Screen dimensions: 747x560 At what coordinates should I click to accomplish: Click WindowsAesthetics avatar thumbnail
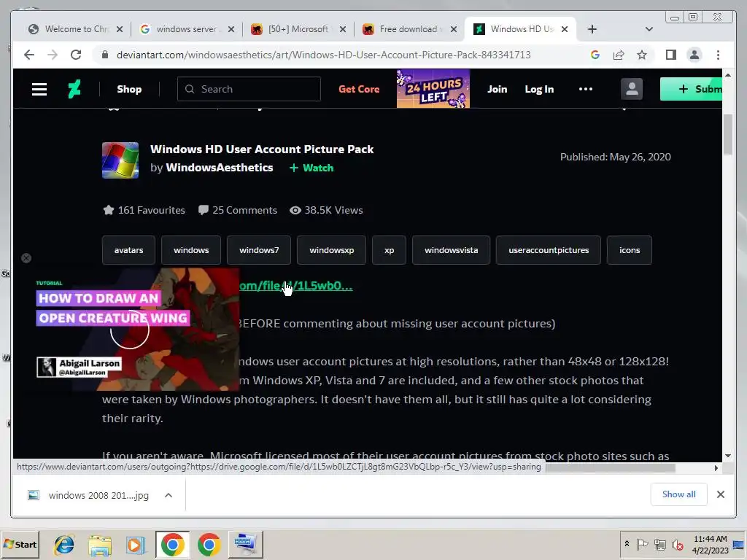(120, 160)
